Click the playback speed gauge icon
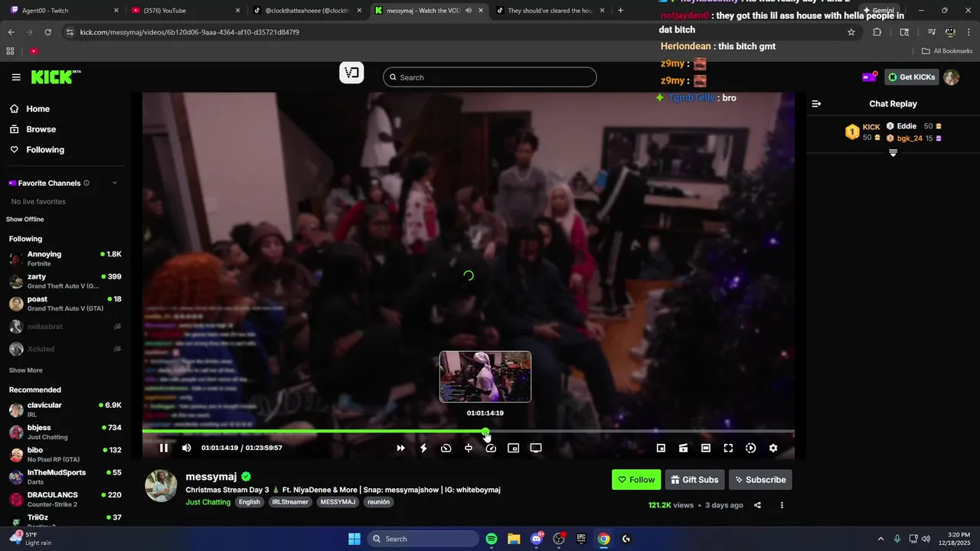The image size is (980, 551). pyautogui.click(x=446, y=448)
